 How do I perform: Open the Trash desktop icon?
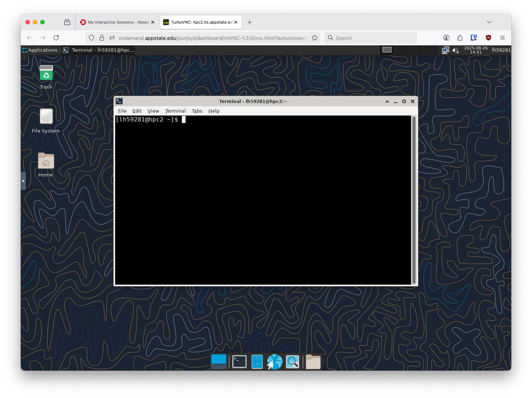coord(46,73)
